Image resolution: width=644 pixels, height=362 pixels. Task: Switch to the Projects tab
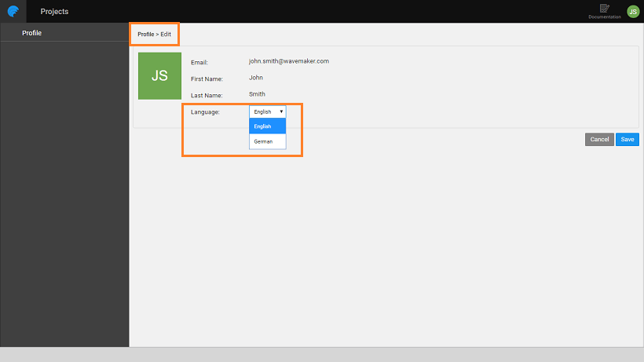(x=54, y=12)
